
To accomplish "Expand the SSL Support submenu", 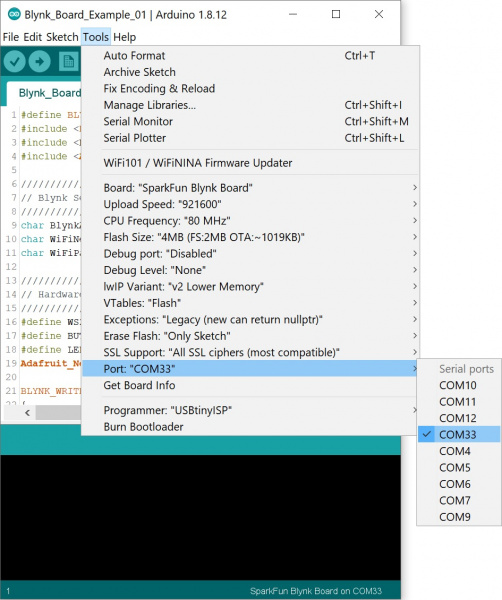I will [x=251, y=352].
